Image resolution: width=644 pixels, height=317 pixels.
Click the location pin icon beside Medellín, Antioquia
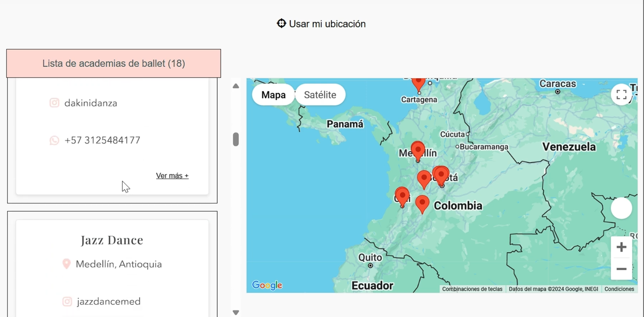pos(66,264)
